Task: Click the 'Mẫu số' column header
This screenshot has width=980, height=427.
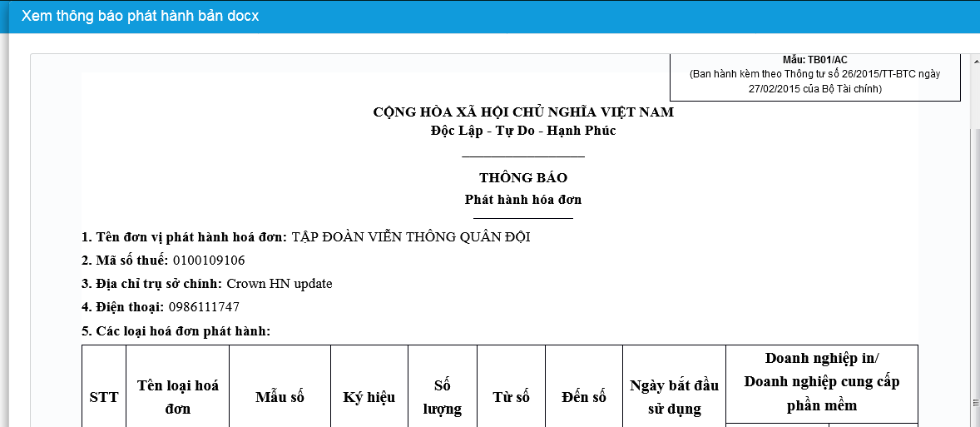Action: tap(280, 397)
